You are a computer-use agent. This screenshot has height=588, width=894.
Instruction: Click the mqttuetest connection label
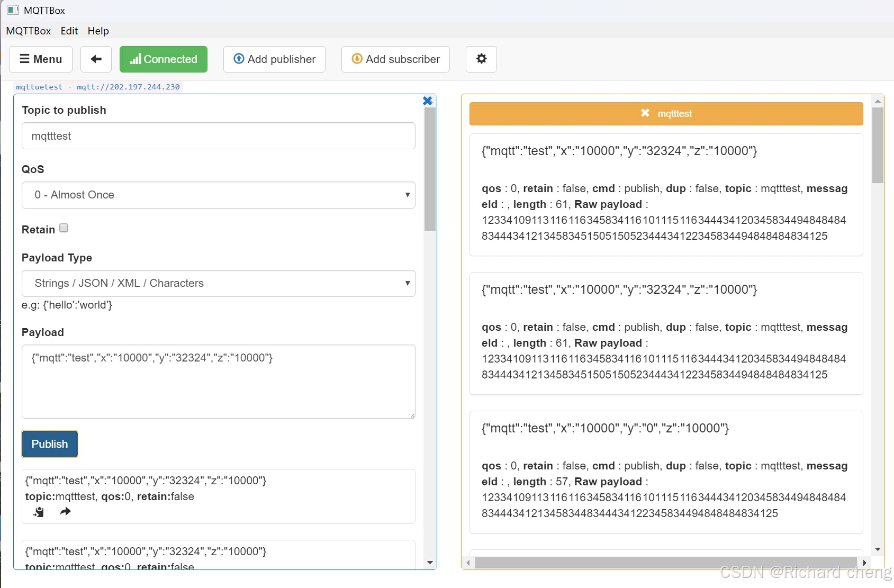pyautogui.click(x=98, y=87)
